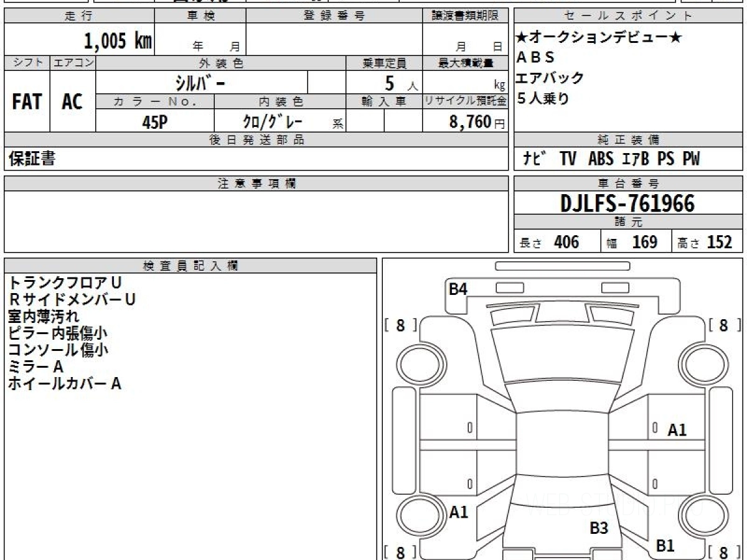
Task: Click the recycle deposit 8,760円
Action: pos(477,122)
